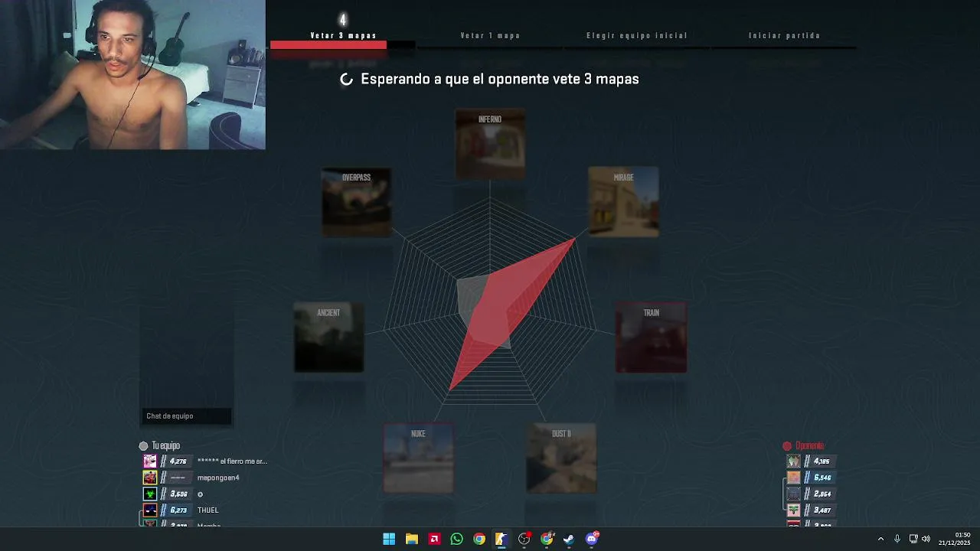Click the 'Vetar 3 mapas' stage label
The height and width of the screenshot is (551, 980).
[343, 35]
